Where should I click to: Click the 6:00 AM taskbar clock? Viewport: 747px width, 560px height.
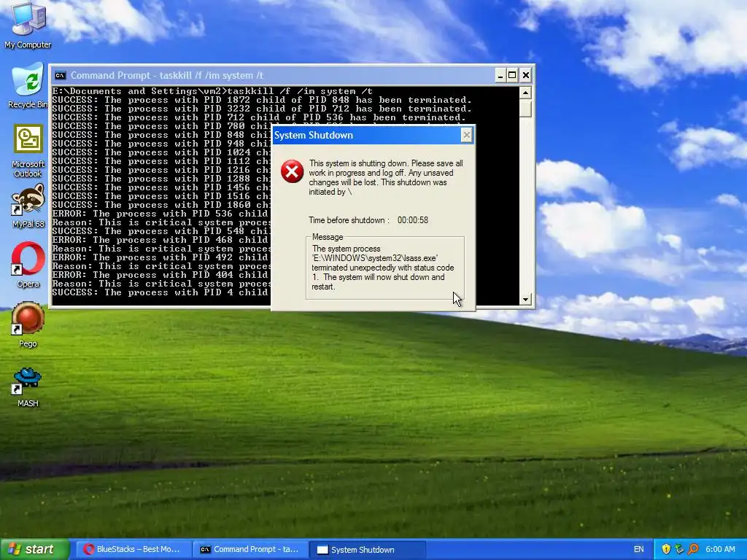720,550
